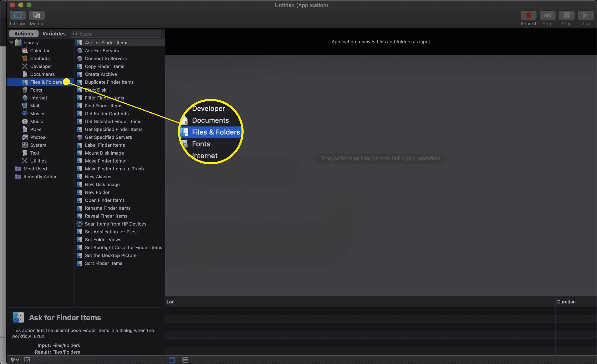Select Get Folder Contents action
The width and height of the screenshot is (597, 364).
[x=120, y=113]
